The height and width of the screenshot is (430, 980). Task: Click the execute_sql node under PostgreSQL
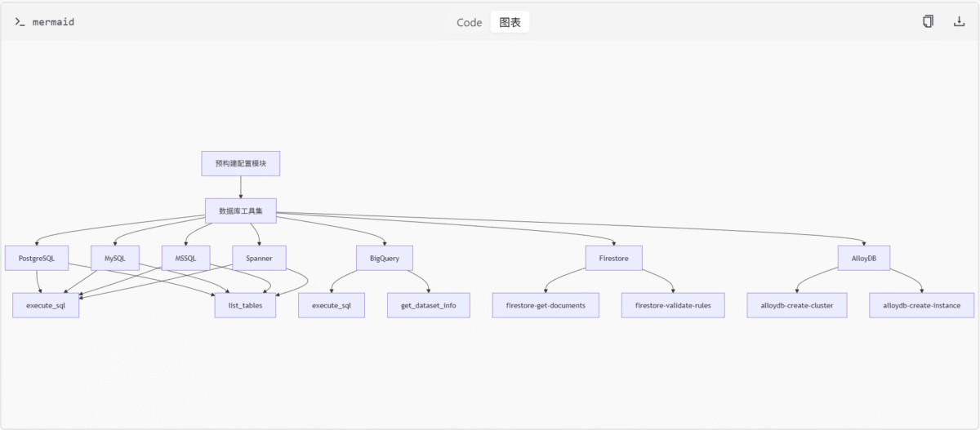click(46, 305)
